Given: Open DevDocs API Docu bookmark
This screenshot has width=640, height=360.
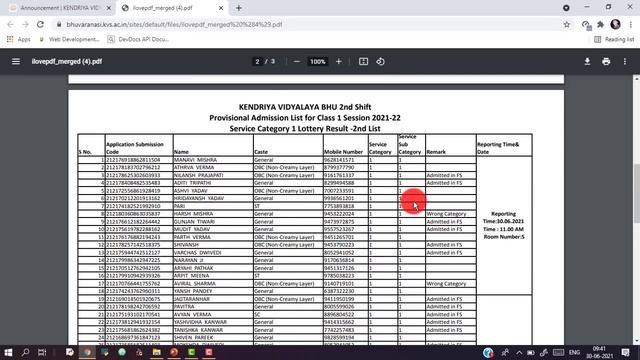Looking at the screenshot, I should point(138,39).
